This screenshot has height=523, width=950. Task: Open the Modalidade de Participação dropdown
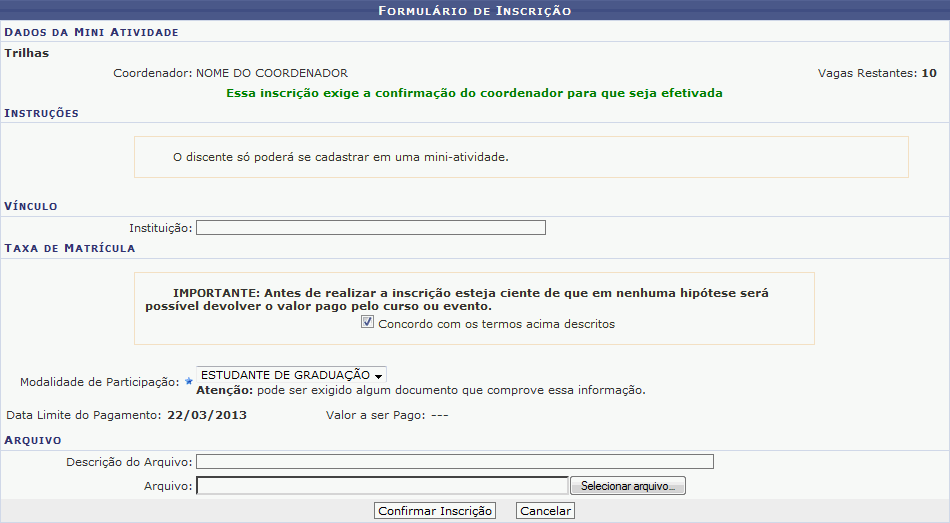tap(291, 375)
